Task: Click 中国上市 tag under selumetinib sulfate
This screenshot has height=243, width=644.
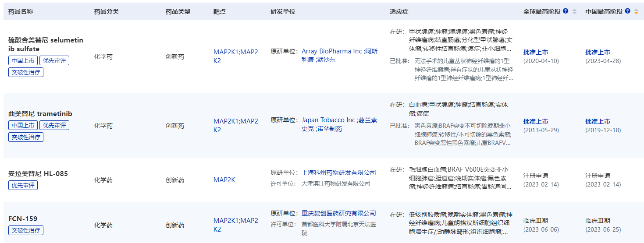Action: (23, 60)
